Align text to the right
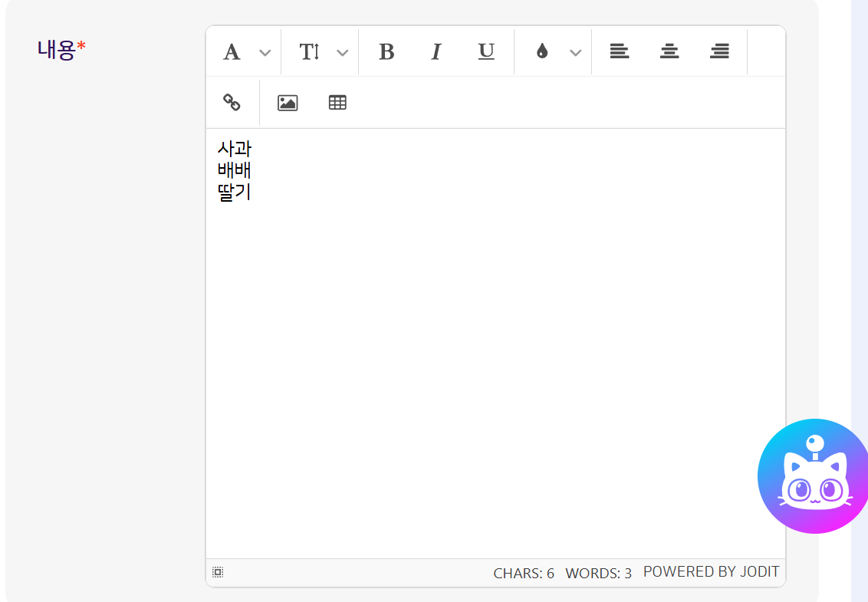This screenshot has height=602, width=868. pos(719,52)
